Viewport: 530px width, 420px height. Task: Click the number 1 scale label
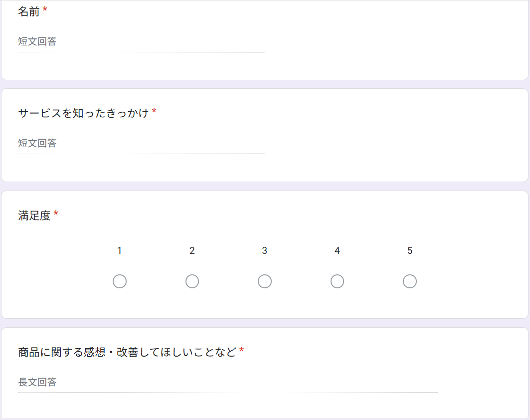[x=120, y=251]
